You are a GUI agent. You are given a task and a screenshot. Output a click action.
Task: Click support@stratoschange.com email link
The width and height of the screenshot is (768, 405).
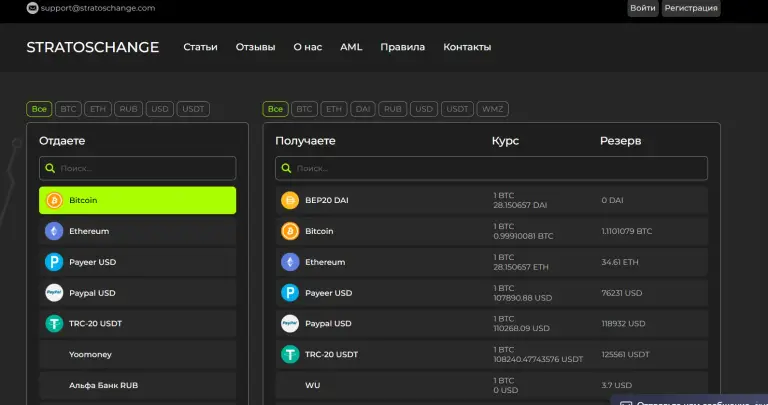(x=98, y=8)
